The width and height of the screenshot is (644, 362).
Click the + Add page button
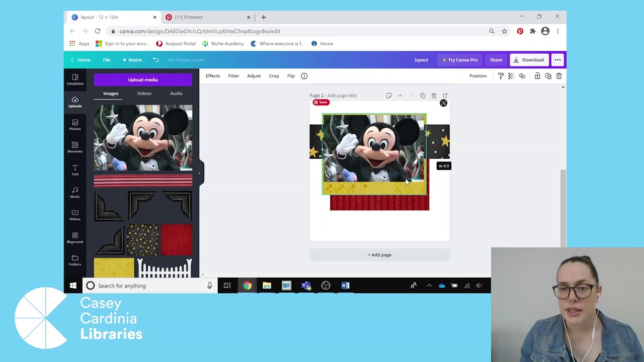(x=379, y=255)
